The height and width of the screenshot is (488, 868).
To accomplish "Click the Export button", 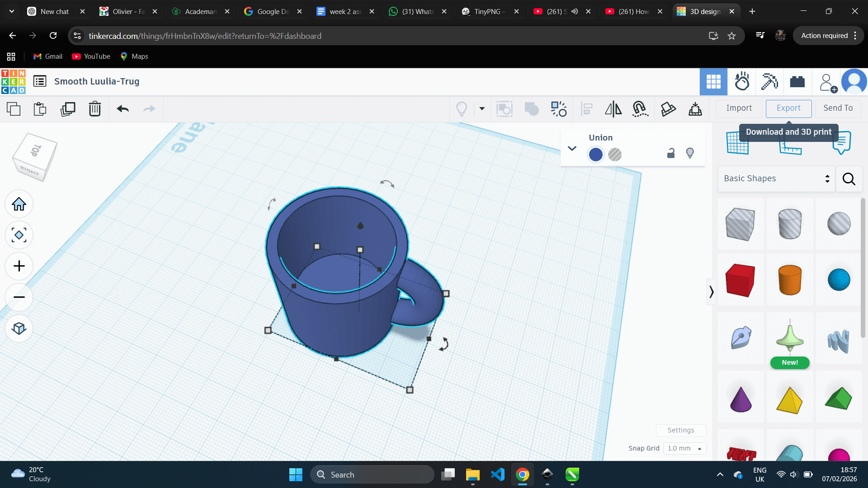I will pos(788,108).
